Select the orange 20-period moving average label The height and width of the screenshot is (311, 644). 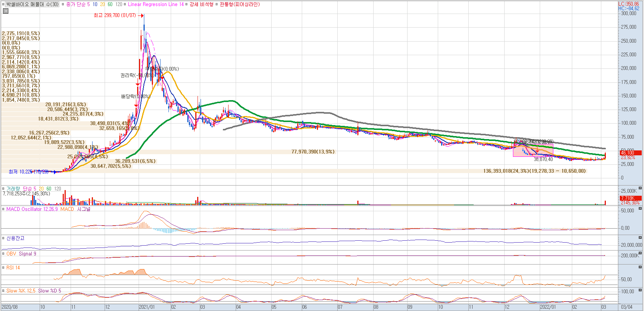click(x=102, y=5)
